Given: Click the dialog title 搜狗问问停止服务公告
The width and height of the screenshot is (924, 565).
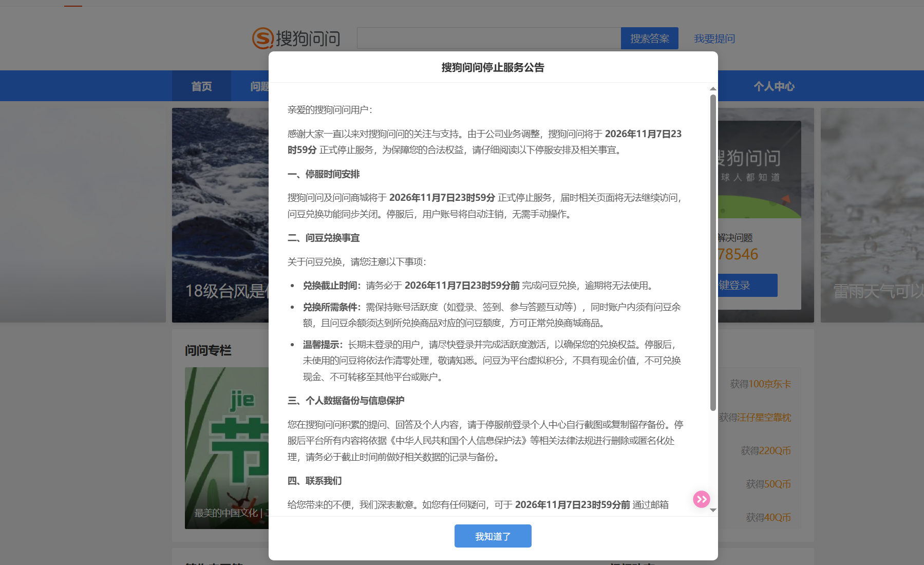Looking at the screenshot, I should 493,67.
